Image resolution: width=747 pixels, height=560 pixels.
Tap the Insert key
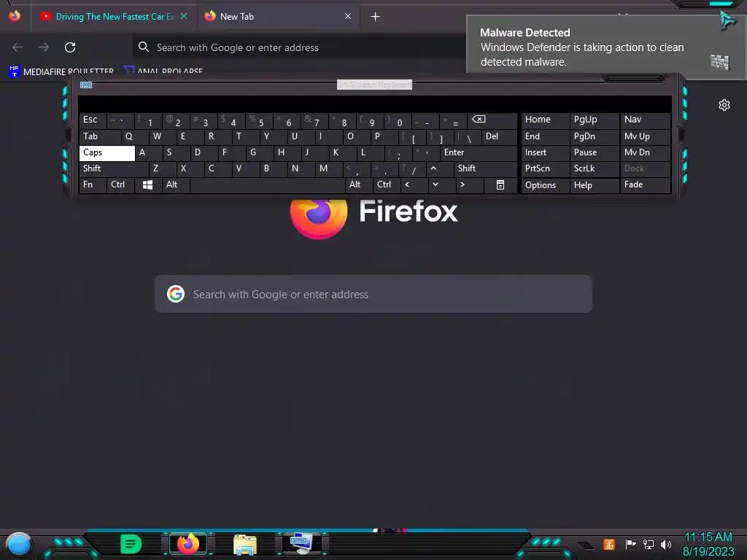[545, 153]
